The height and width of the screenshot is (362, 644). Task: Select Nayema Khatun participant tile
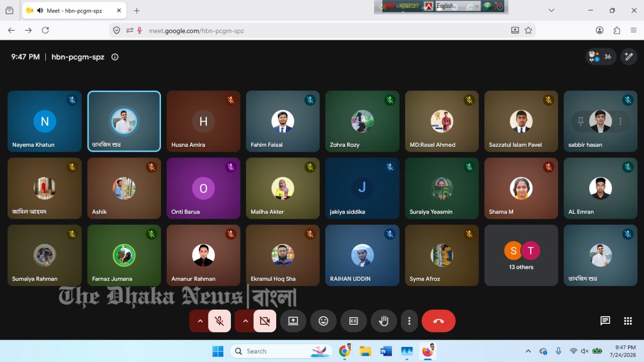45,121
